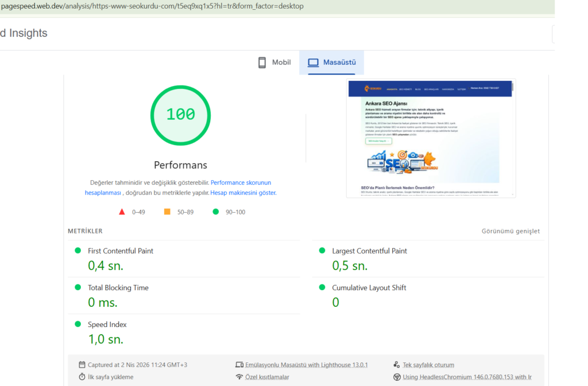Expand metrics view with Görünümü genişlet

(x=510, y=231)
